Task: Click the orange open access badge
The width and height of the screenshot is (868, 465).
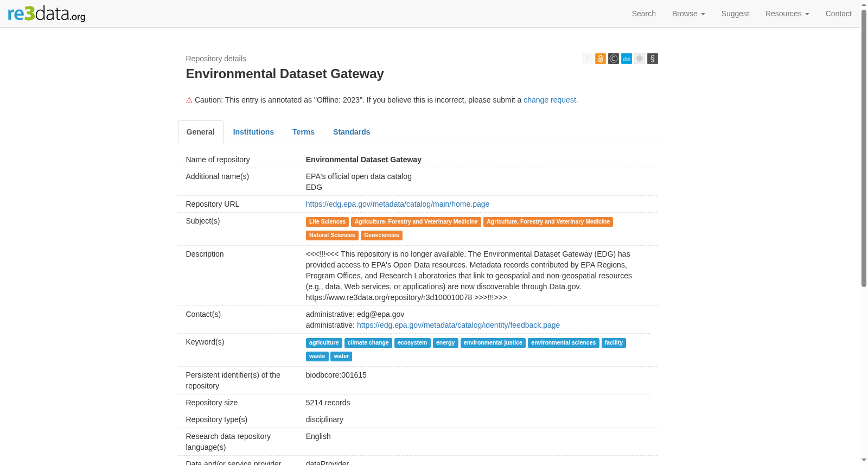Action: click(x=601, y=59)
